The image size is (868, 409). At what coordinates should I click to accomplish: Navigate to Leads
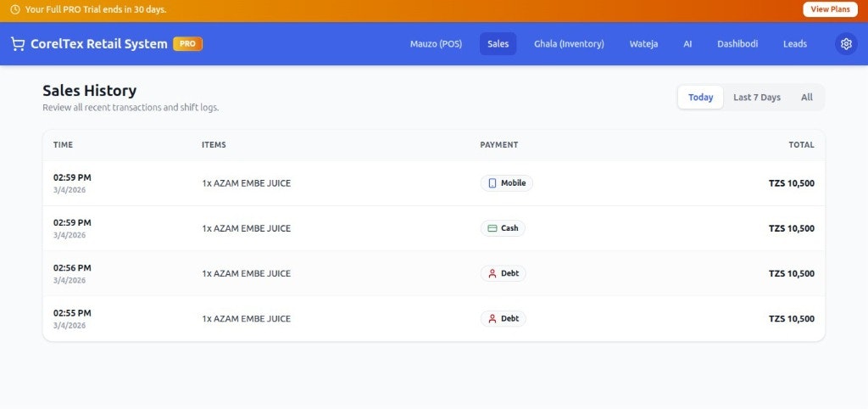click(x=795, y=44)
